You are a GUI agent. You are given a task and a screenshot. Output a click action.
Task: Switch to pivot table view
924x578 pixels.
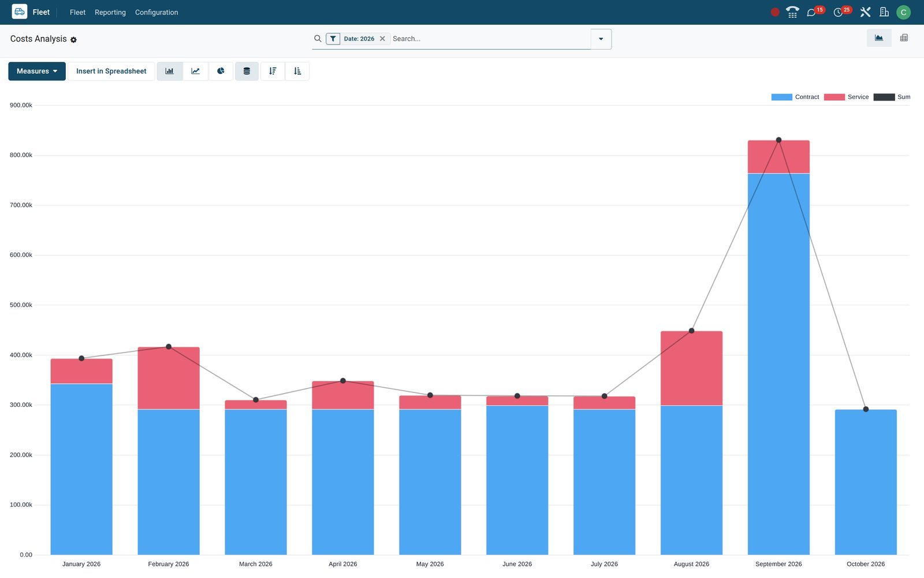[904, 38]
